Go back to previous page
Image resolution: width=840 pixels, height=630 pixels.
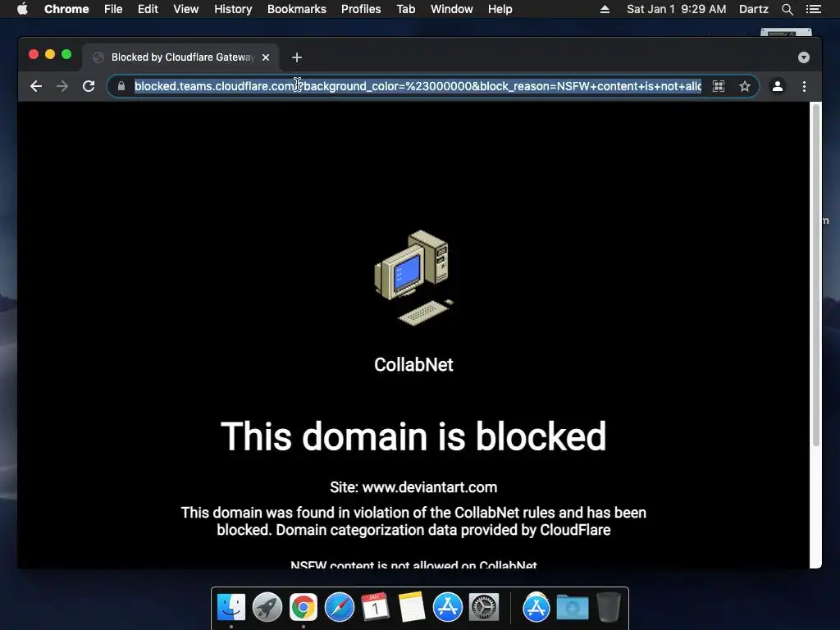(36, 86)
